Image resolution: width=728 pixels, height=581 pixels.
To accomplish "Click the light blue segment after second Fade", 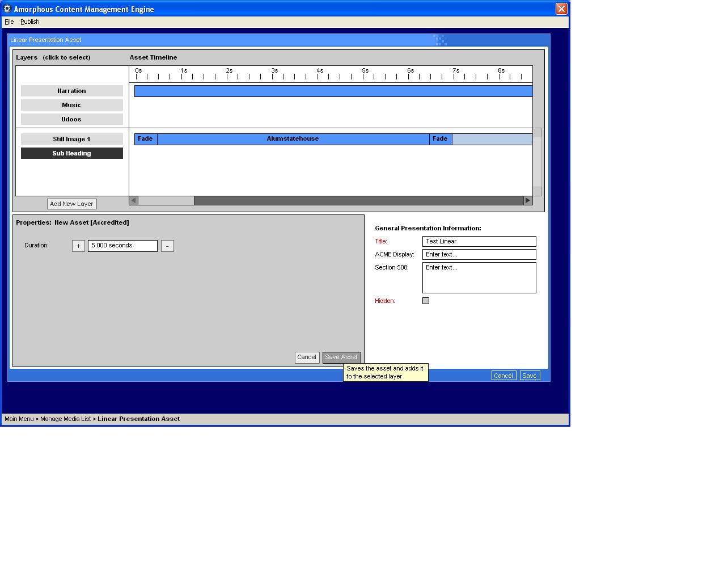I will pyautogui.click(x=492, y=139).
